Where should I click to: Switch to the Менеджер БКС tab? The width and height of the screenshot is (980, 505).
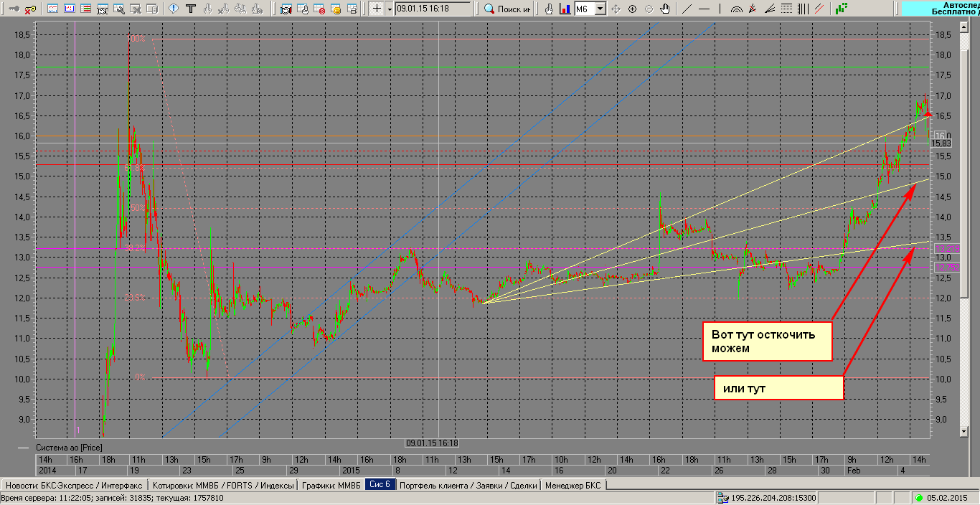(574, 485)
